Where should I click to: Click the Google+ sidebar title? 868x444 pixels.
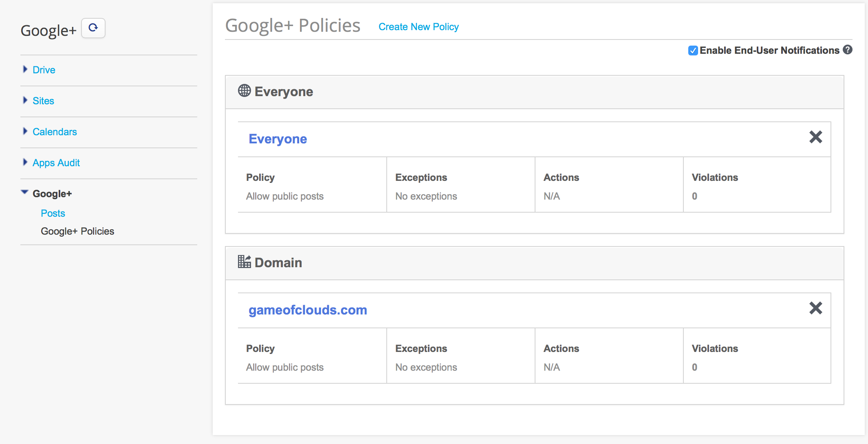(48, 31)
